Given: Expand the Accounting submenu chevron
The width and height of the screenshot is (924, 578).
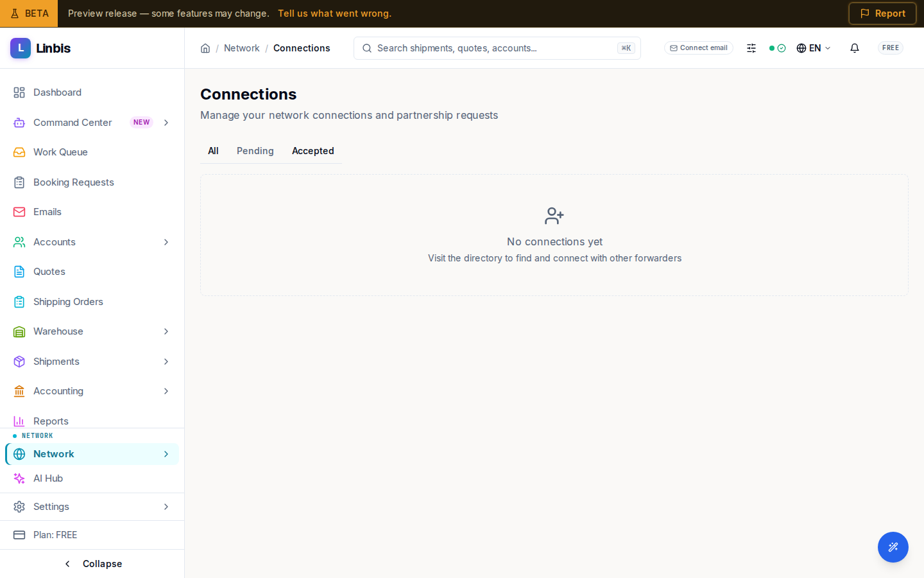Looking at the screenshot, I should coord(166,391).
